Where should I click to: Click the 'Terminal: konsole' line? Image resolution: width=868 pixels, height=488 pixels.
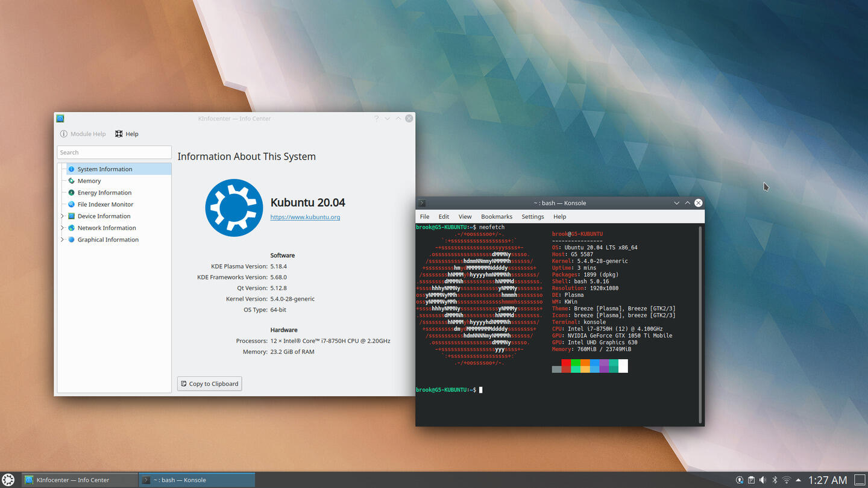tap(579, 322)
